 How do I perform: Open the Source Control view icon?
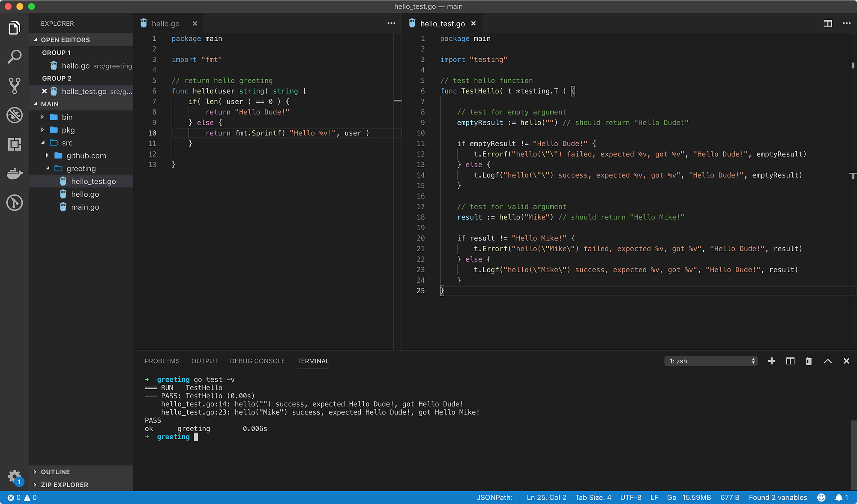click(x=15, y=86)
